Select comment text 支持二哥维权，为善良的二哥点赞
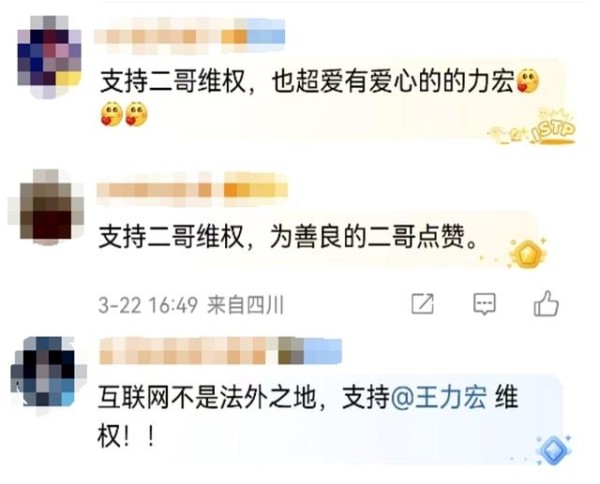The image size is (600, 484). (x=288, y=237)
